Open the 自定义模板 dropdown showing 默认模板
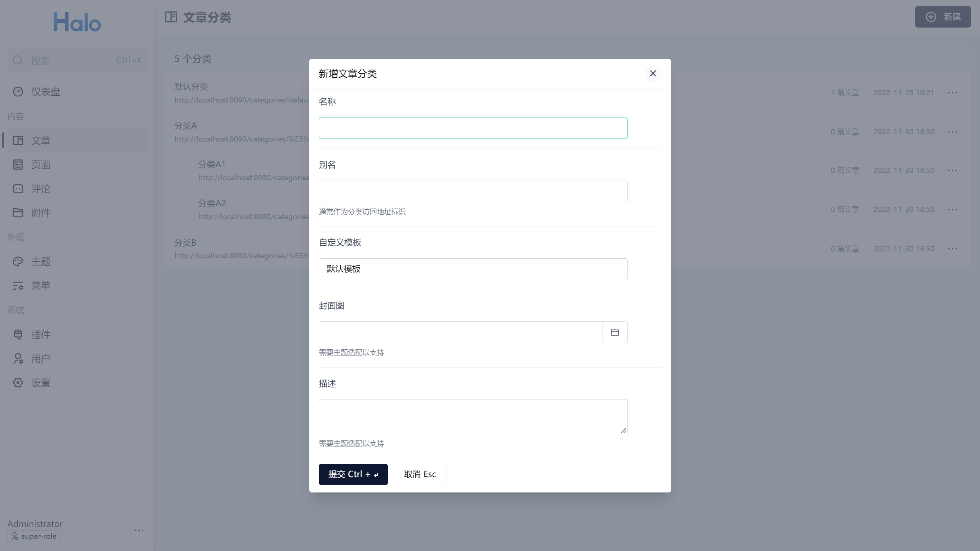Viewport: 980px width, 551px height. 473,269
